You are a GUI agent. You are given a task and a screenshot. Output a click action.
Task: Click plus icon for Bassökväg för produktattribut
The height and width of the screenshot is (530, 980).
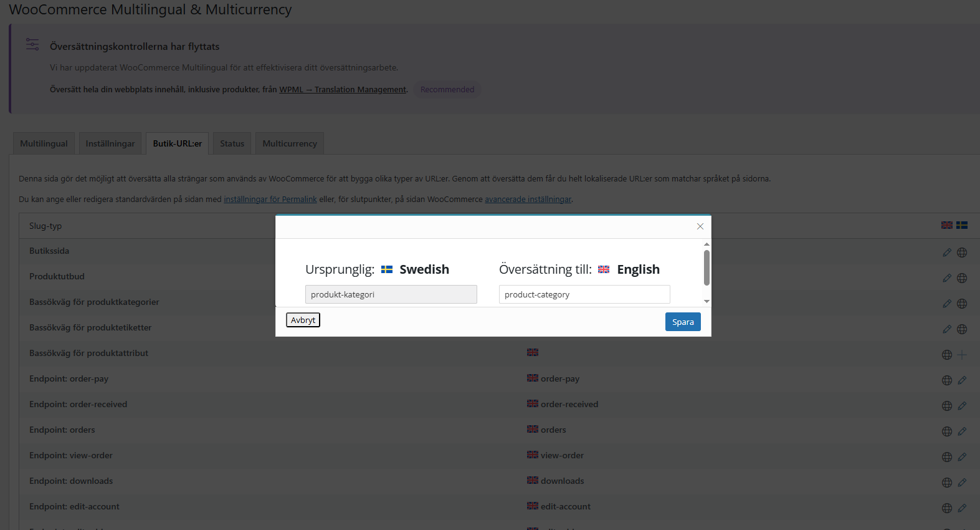click(962, 355)
